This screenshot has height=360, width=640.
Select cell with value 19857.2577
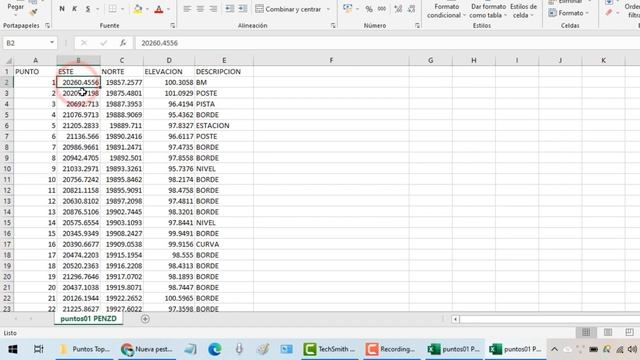[x=122, y=82]
